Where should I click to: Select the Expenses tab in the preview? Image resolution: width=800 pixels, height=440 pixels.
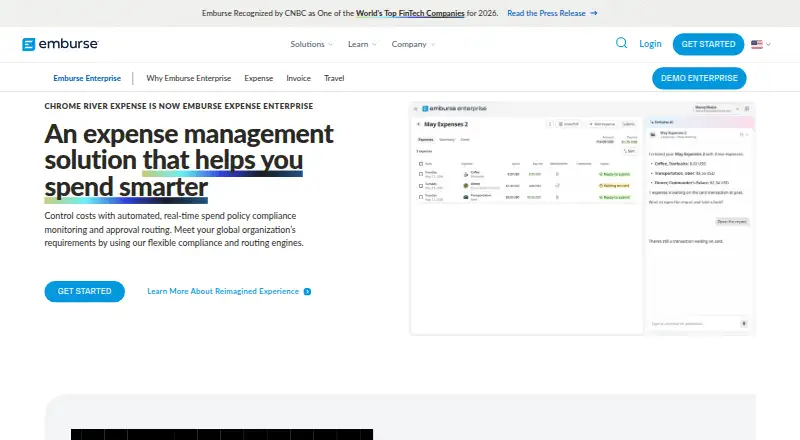[x=426, y=139]
